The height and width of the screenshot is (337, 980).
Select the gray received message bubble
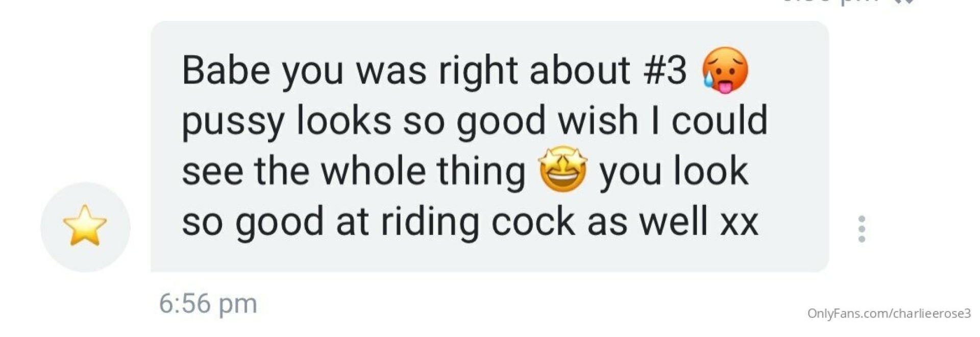(x=489, y=146)
